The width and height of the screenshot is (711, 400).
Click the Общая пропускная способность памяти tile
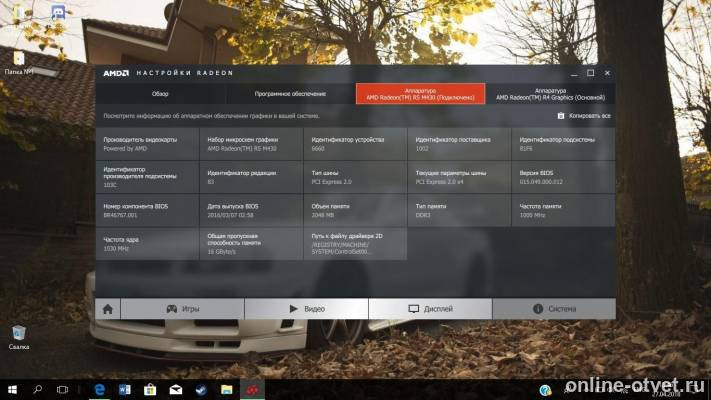click(x=251, y=244)
